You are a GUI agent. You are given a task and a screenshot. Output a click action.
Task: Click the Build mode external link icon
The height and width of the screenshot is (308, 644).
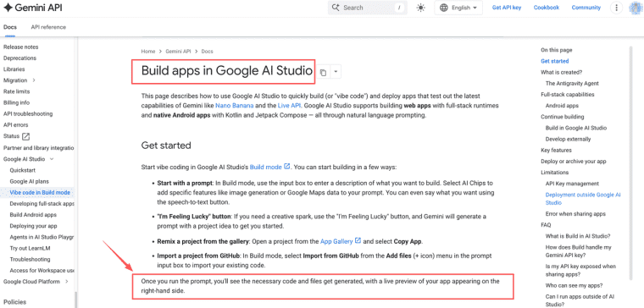[x=287, y=167]
